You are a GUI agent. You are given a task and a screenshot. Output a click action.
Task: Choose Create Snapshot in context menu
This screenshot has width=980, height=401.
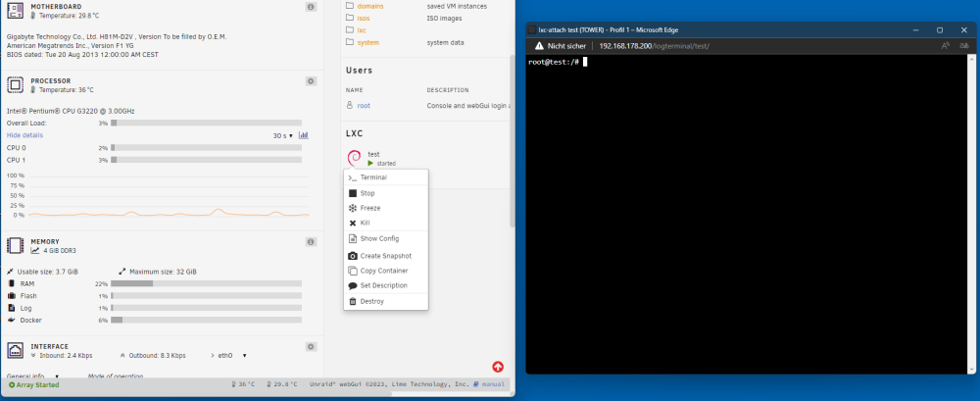[x=385, y=256]
